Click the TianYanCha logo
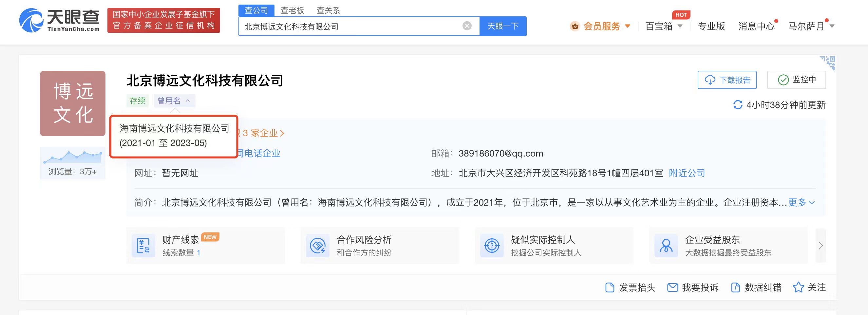Screen dimensions: 868x315 coord(60,20)
